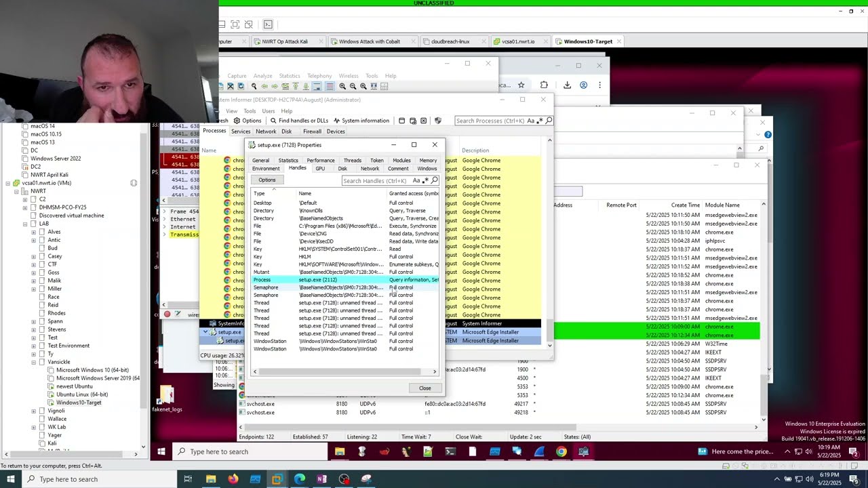Open the Environment tab
The image size is (868, 488).
266,169
